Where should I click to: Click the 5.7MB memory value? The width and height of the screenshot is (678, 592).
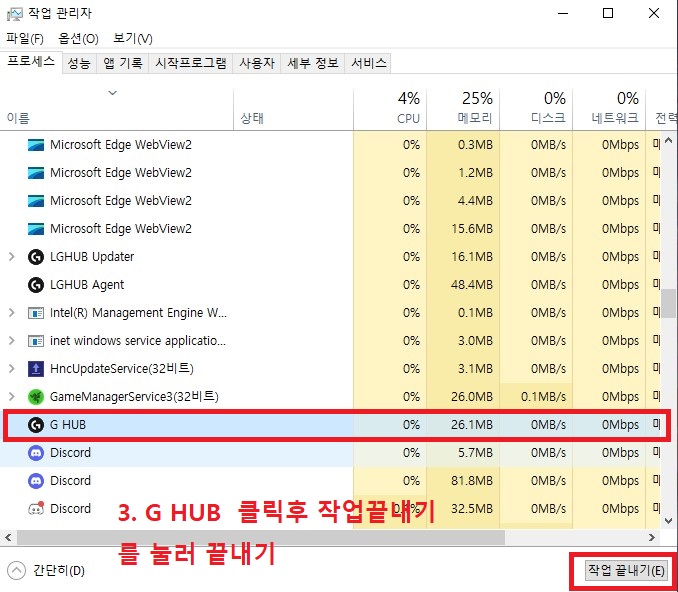475,453
